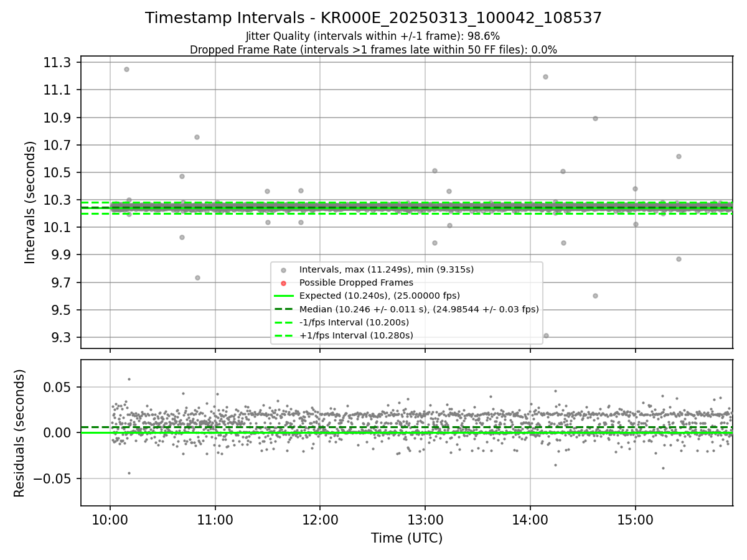Click the 10.9 tick label on the intervals axis

(x=58, y=118)
